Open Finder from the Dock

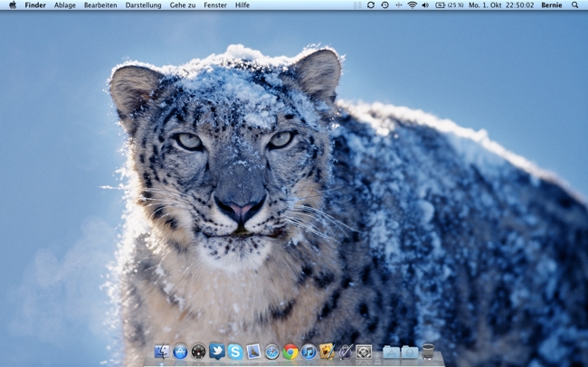pos(163,352)
